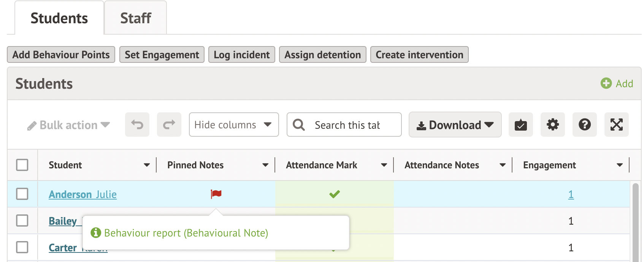Tick the select-all checkbox in header
Viewport: 644px width, 262px height.
[22, 165]
